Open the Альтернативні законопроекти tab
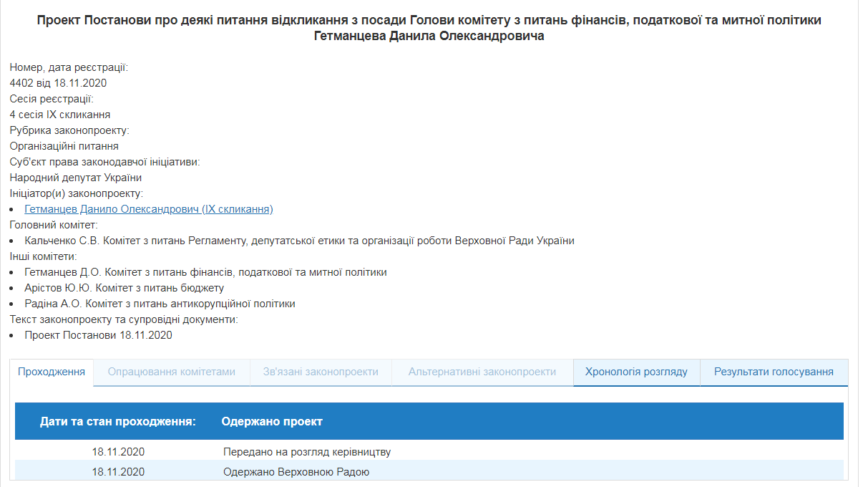Image resolution: width=868 pixels, height=487 pixels. tap(481, 372)
